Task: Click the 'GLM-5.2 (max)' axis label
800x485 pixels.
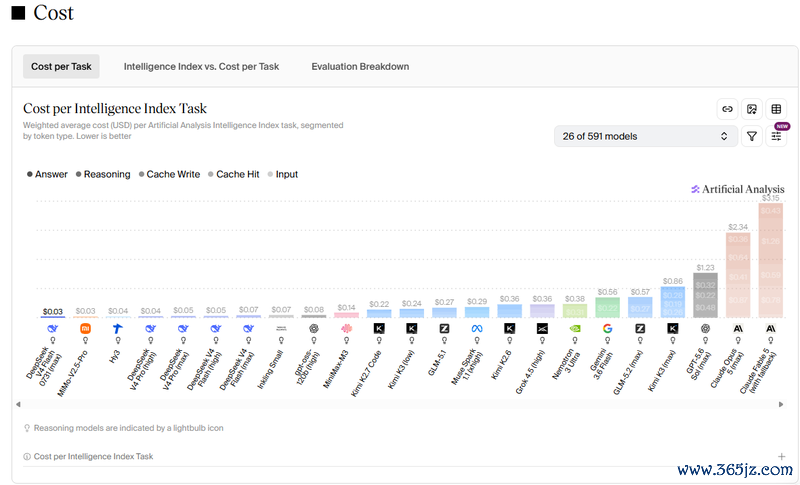Action: point(628,372)
